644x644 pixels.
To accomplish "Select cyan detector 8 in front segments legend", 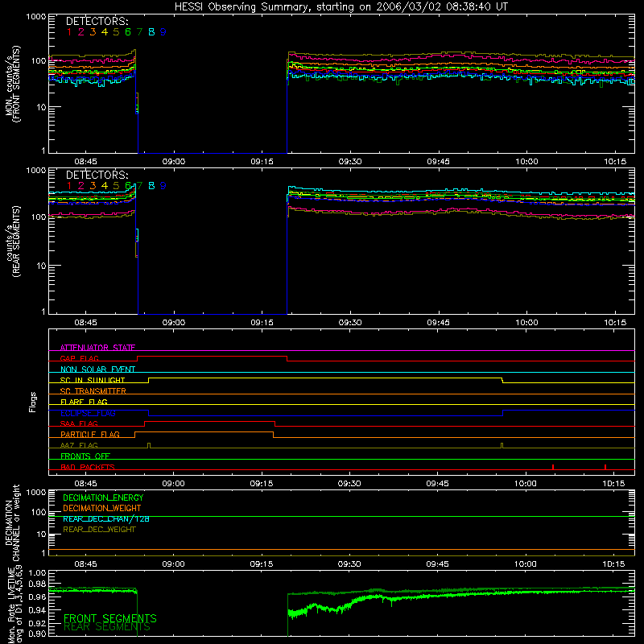I will (151, 32).
